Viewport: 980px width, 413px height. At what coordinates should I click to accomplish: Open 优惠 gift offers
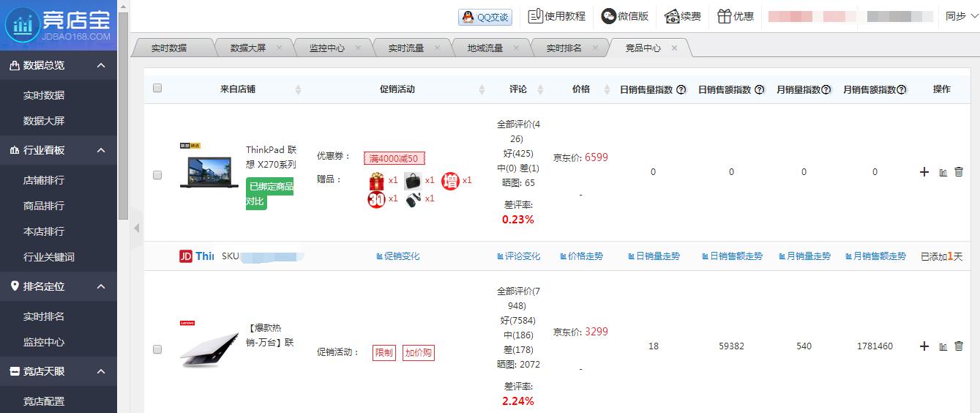[736, 16]
